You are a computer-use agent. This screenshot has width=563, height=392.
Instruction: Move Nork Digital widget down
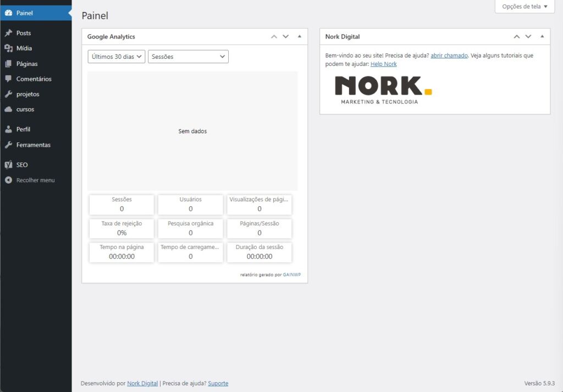coord(528,37)
